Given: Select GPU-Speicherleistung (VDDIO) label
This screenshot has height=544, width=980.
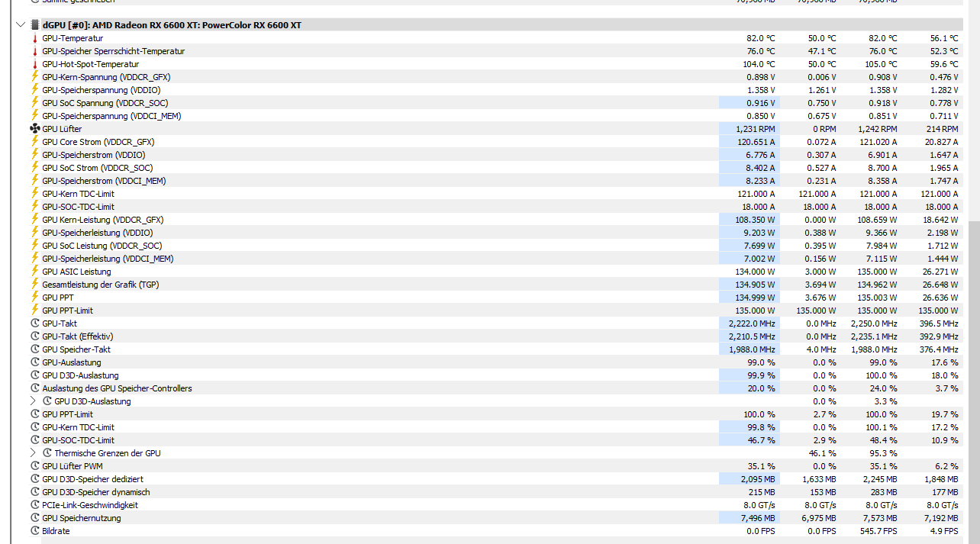Looking at the screenshot, I should click(97, 233).
